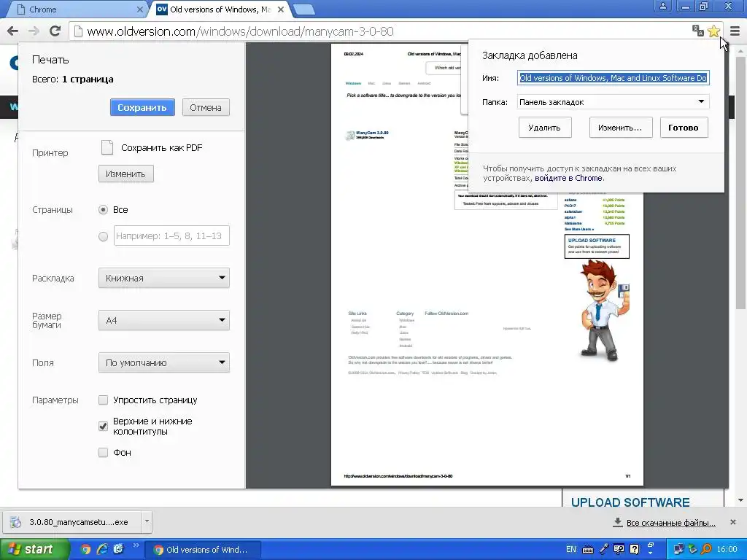Viewport: 747px width, 560px height.
Task: Click the blue Сохранить button
Action: (142, 108)
